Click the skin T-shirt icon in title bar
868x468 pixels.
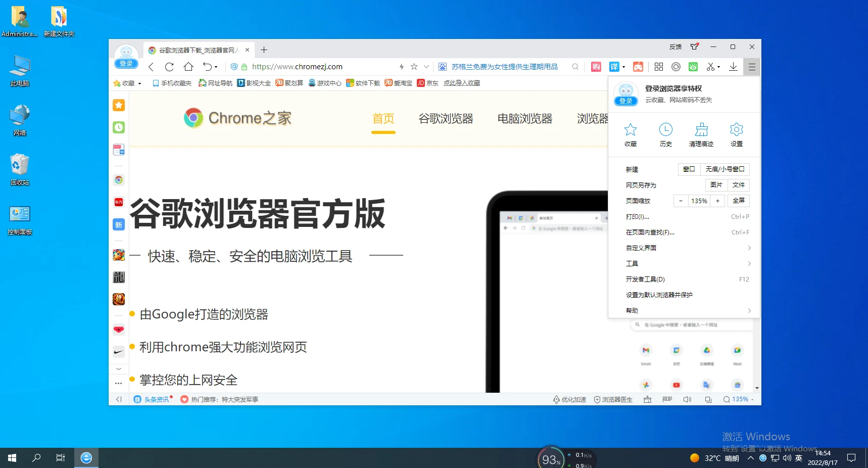695,46
